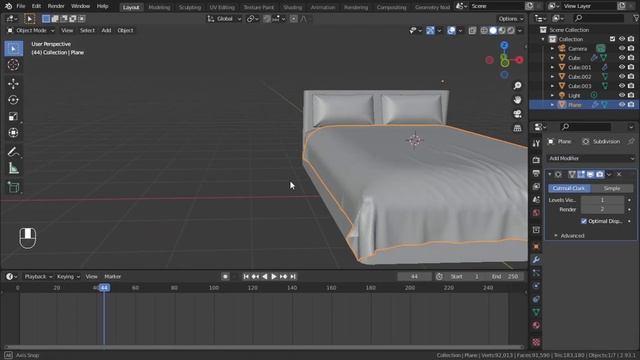This screenshot has width=640, height=360.
Task: Select the Move tool
Action: pyautogui.click(x=13, y=84)
